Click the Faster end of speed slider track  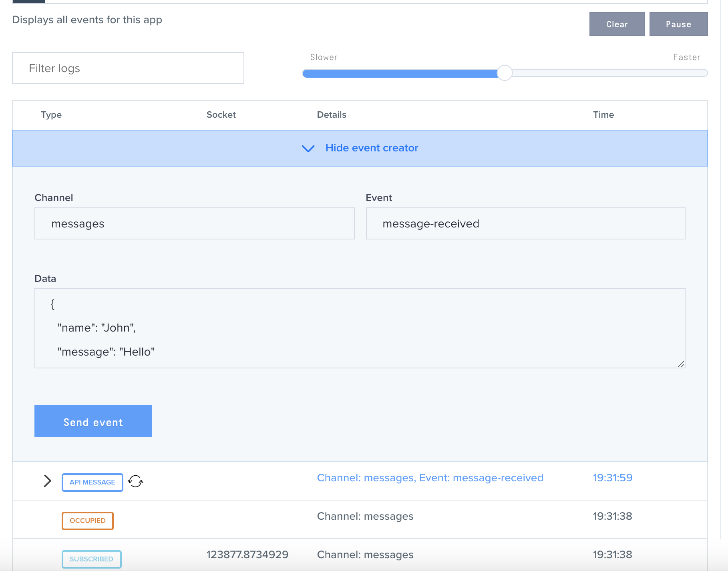coord(697,73)
